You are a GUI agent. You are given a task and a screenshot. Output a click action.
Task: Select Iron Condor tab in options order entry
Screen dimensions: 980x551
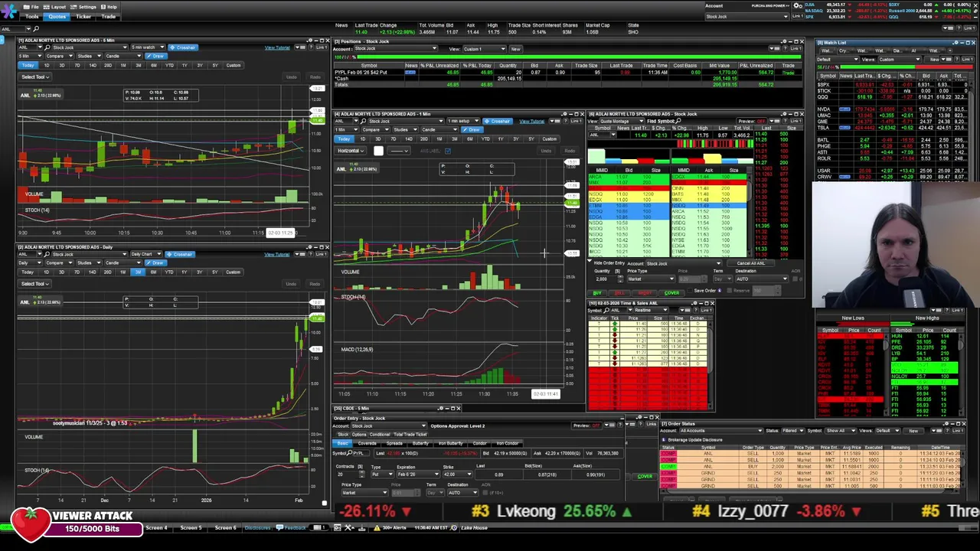[508, 443]
